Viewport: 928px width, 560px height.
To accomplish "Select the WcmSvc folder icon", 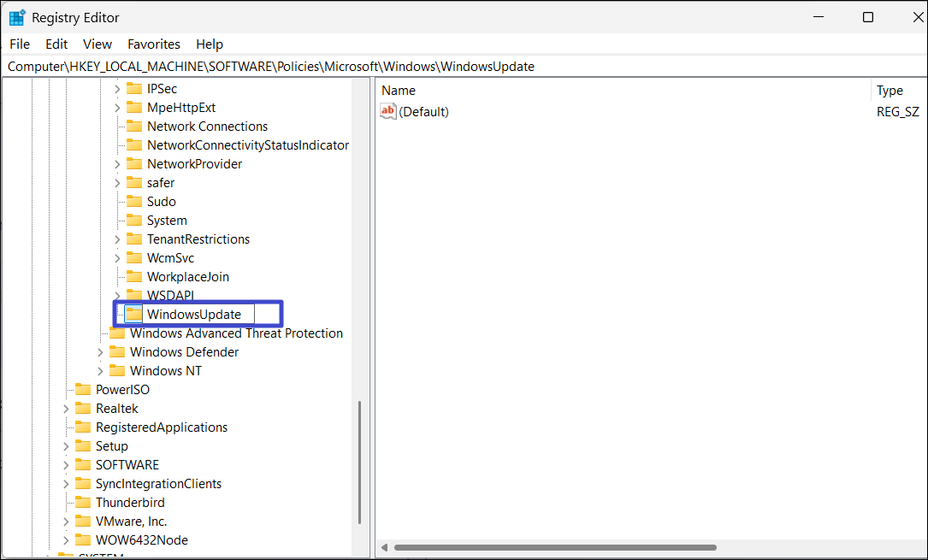I will [134, 258].
